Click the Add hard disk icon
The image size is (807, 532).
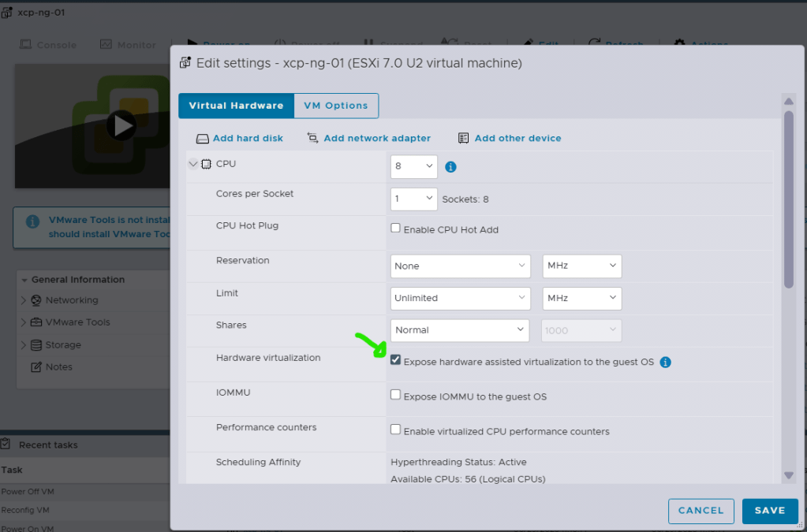(x=203, y=139)
